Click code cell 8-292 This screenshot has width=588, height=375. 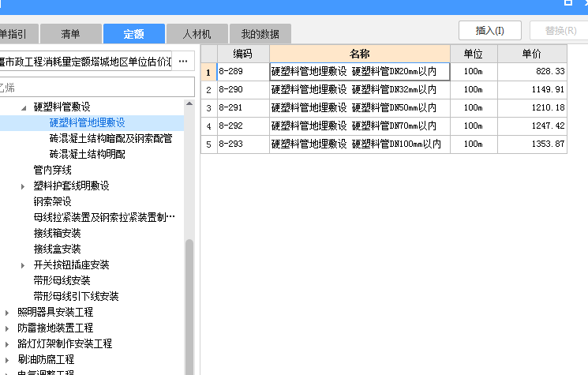pos(243,126)
